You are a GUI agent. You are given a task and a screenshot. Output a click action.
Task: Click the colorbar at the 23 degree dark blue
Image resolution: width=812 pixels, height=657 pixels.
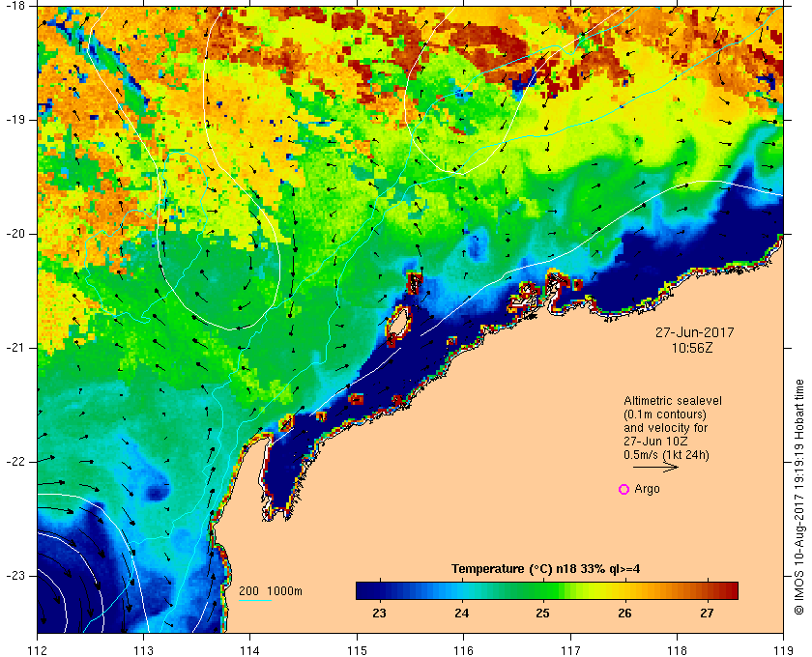click(380, 590)
